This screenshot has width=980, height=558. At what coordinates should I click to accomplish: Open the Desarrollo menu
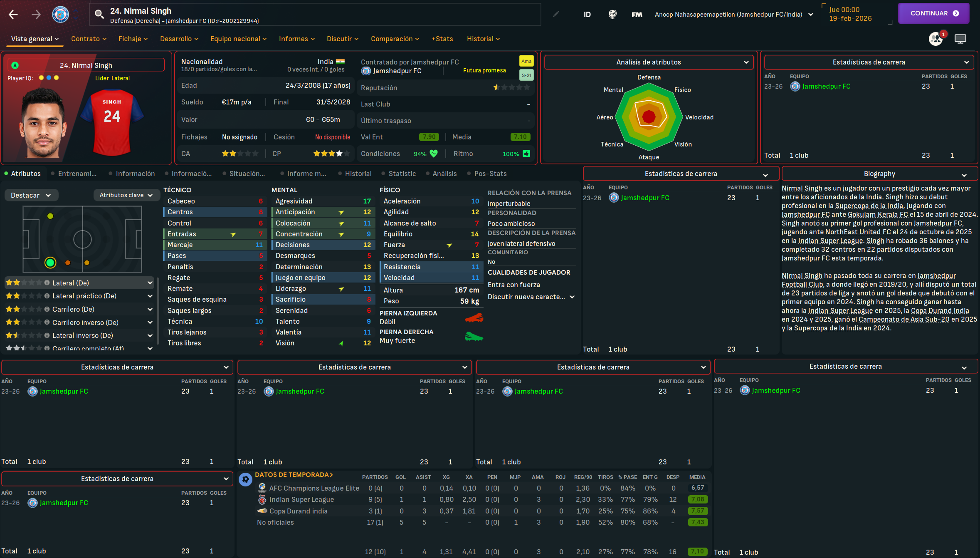[179, 39]
